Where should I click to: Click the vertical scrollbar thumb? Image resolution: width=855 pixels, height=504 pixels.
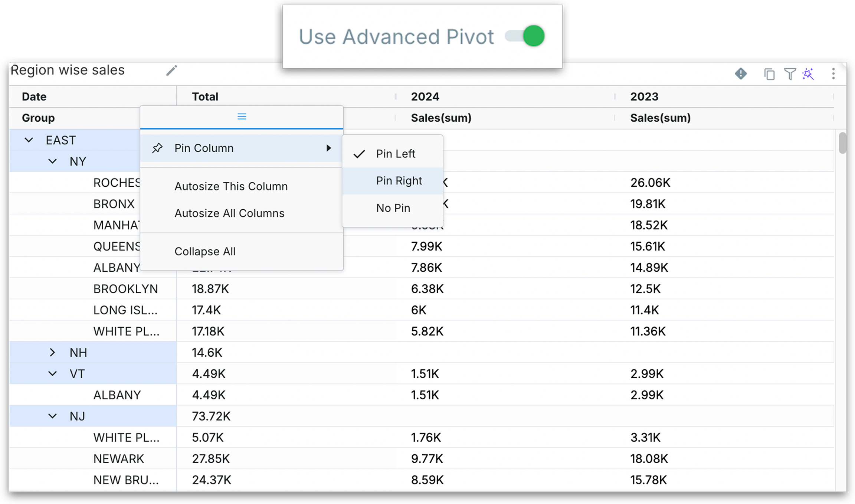tap(842, 143)
